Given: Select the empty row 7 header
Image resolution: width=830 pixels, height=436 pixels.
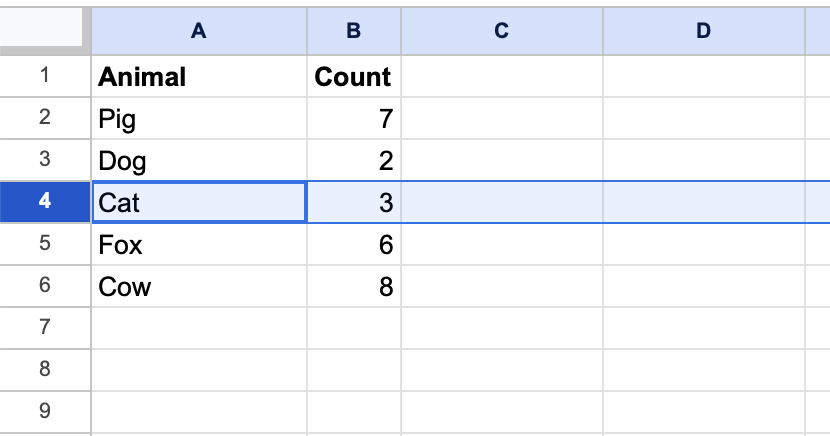Looking at the screenshot, I should [x=45, y=327].
